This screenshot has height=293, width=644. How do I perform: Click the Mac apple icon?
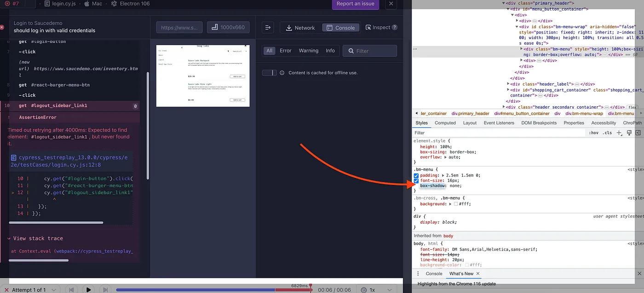pyautogui.click(x=87, y=4)
